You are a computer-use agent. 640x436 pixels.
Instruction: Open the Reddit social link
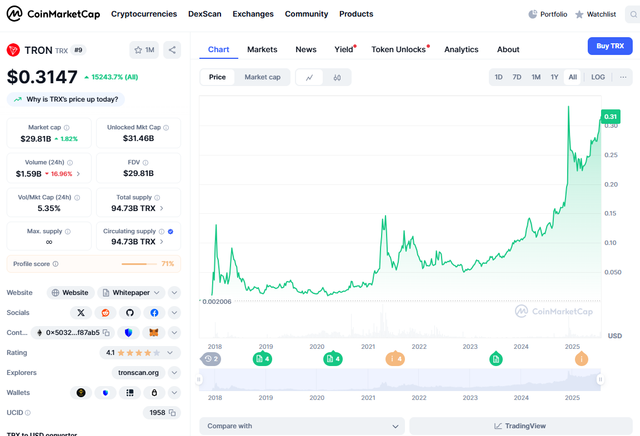pyautogui.click(x=105, y=313)
